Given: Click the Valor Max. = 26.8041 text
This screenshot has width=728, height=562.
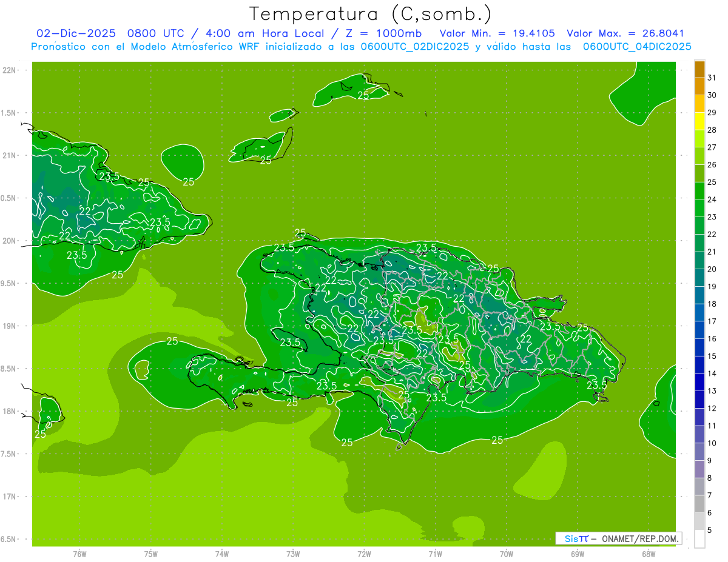Looking at the screenshot, I should pyautogui.click(x=625, y=33).
